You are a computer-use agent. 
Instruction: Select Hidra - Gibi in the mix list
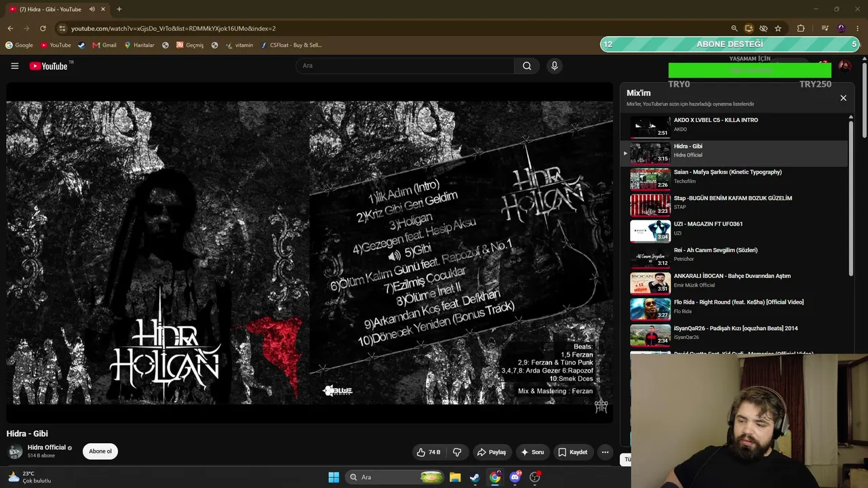click(735, 153)
